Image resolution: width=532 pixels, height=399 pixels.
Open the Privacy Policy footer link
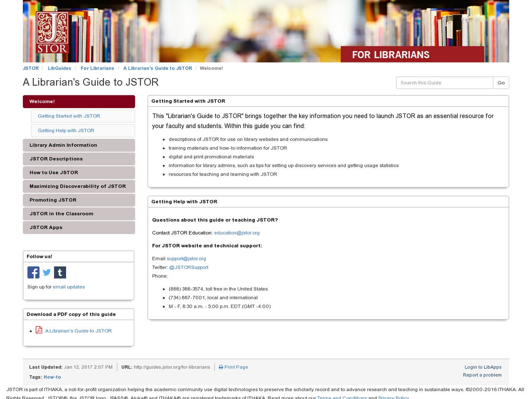point(394,398)
